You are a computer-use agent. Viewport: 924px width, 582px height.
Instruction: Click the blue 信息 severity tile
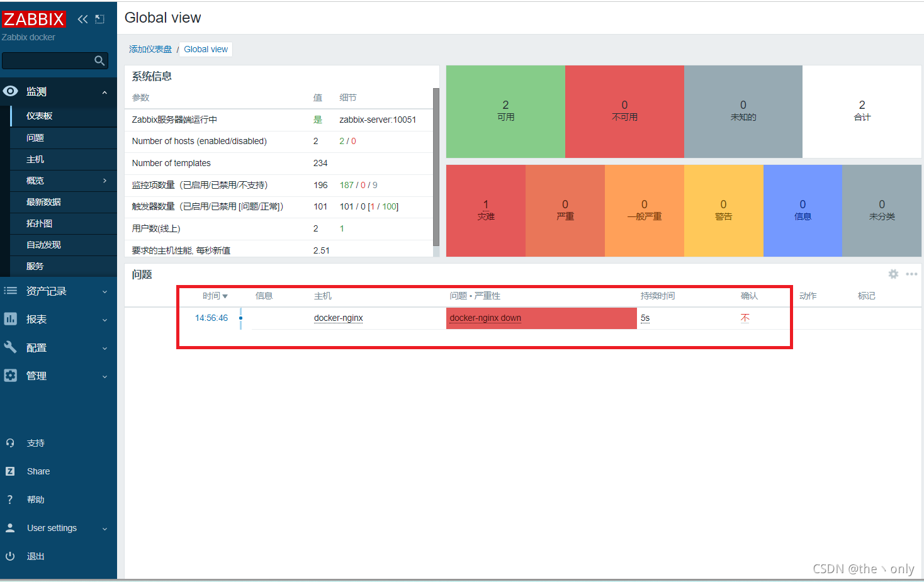point(803,211)
